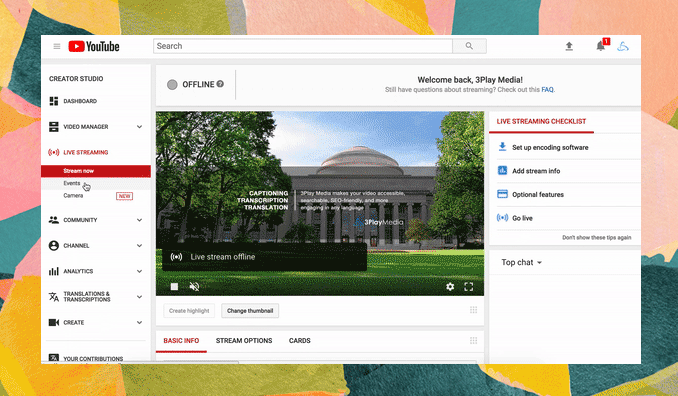Viewport: 678px width, 396px height.
Task: Open the upload video icon
Action: [569, 46]
